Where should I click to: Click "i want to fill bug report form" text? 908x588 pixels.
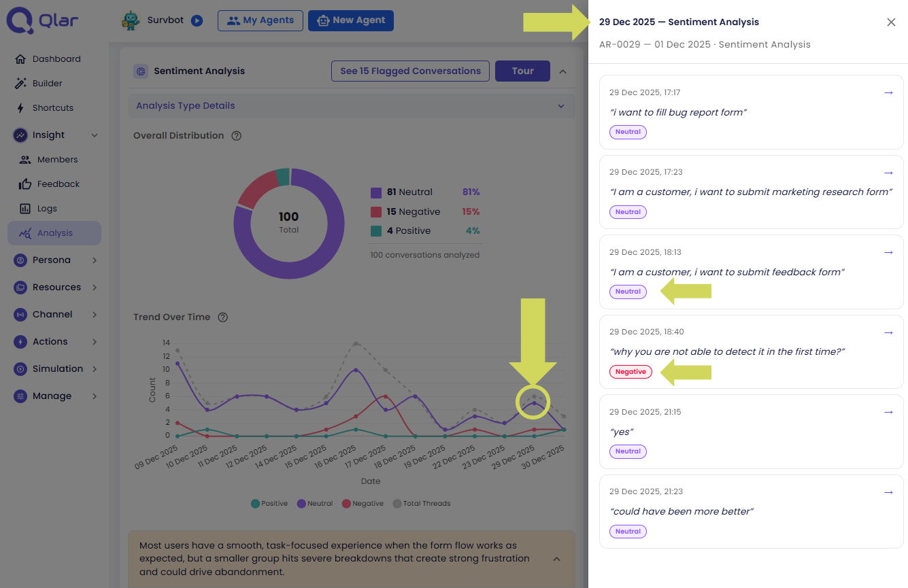coord(678,112)
